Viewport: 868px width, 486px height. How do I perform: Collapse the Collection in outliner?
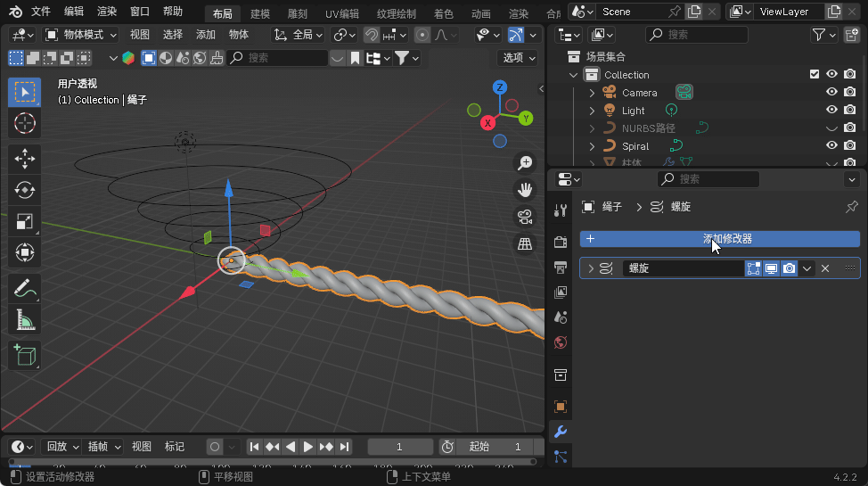(574, 75)
